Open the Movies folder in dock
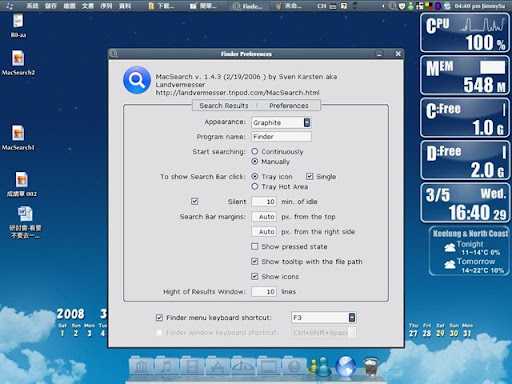 (x=192, y=366)
